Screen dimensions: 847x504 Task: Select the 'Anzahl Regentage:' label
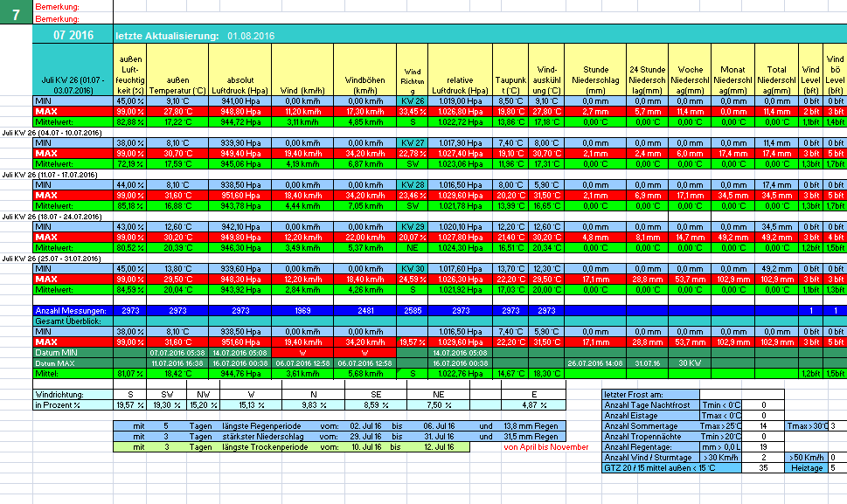click(x=650, y=447)
